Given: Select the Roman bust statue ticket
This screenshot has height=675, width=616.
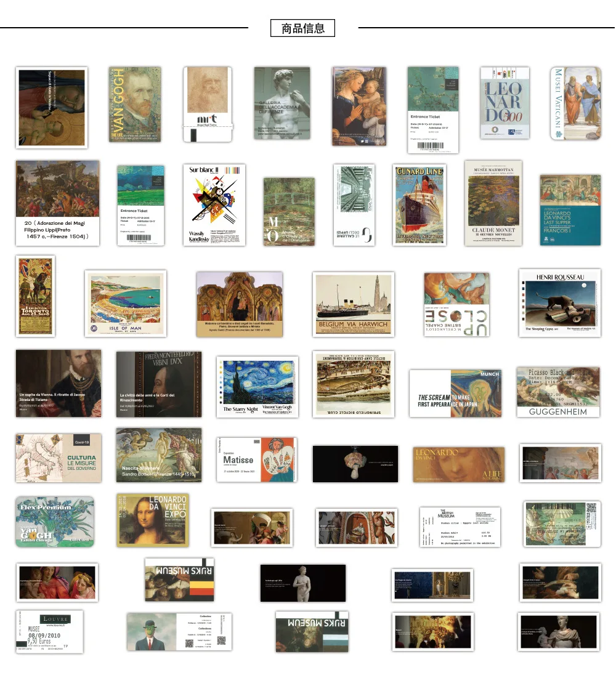Looking at the screenshot, I should coord(559,632).
